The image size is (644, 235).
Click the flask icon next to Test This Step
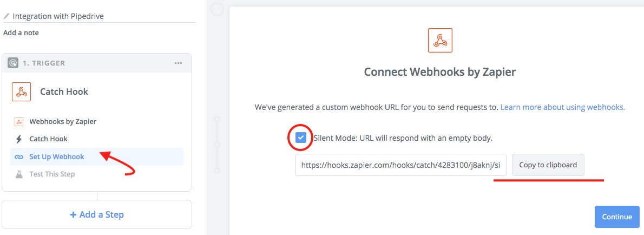click(18, 174)
